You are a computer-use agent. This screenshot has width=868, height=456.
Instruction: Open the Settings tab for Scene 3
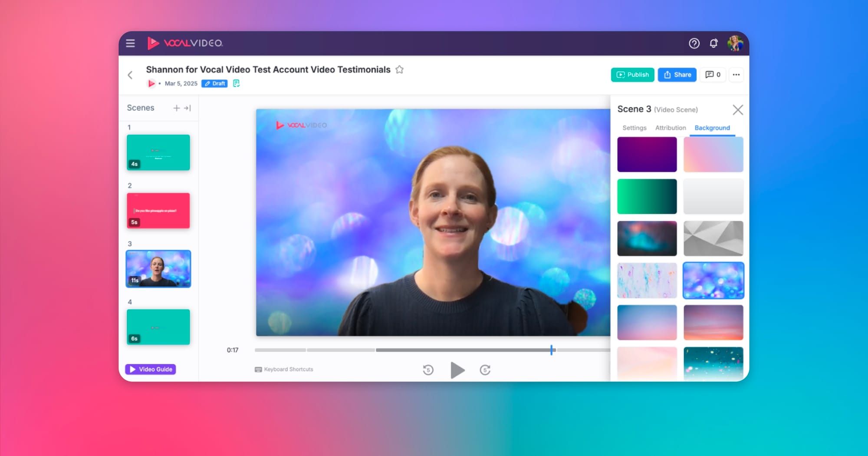(634, 128)
